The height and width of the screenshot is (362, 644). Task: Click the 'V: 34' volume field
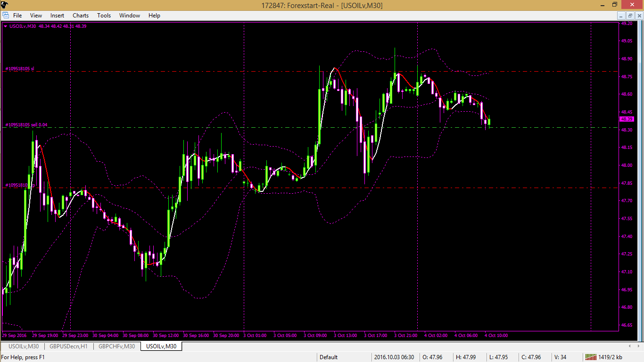[x=560, y=357]
